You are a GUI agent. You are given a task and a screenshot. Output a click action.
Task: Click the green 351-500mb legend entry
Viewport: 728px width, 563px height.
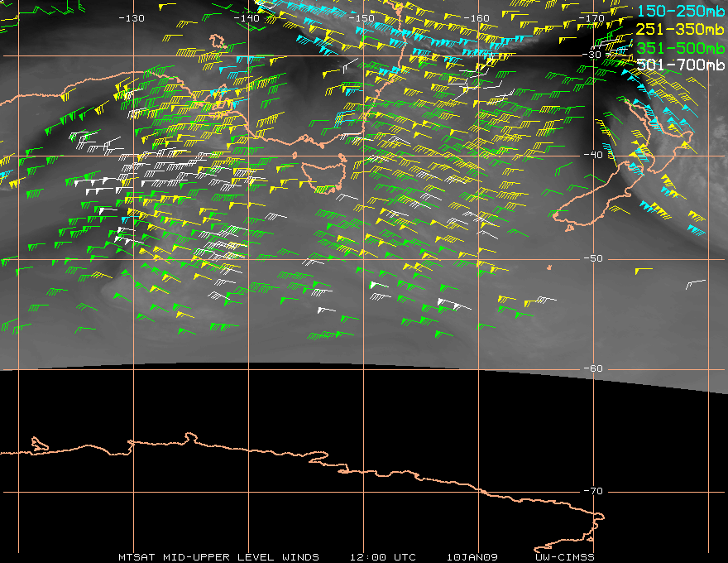pyautogui.click(x=680, y=48)
